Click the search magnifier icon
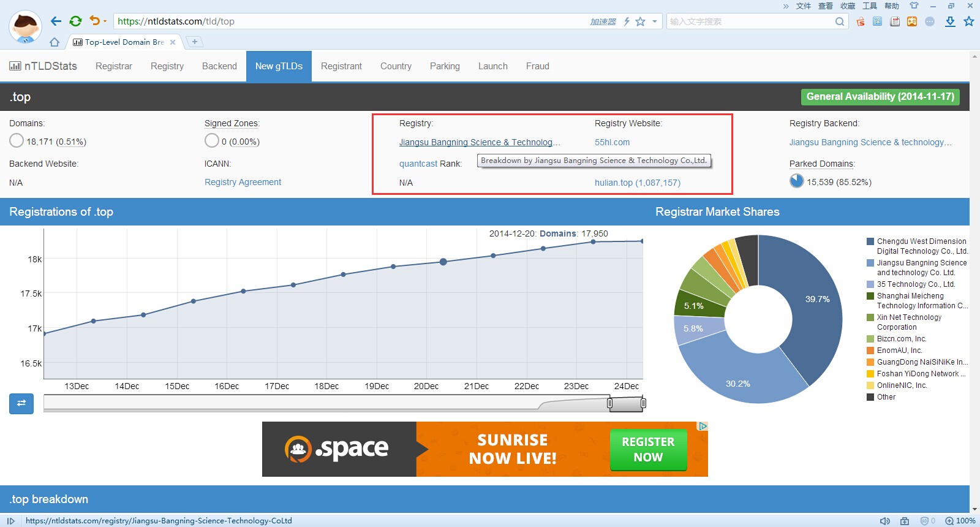This screenshot has width=980, height=527. (839, 21)
